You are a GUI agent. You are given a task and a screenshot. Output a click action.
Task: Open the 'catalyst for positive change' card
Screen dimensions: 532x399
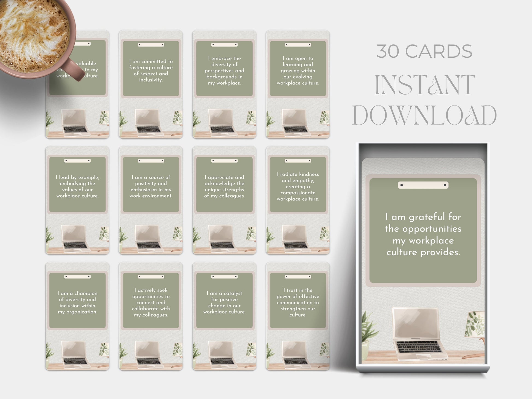pyautogui.click(x=224, y=302)
